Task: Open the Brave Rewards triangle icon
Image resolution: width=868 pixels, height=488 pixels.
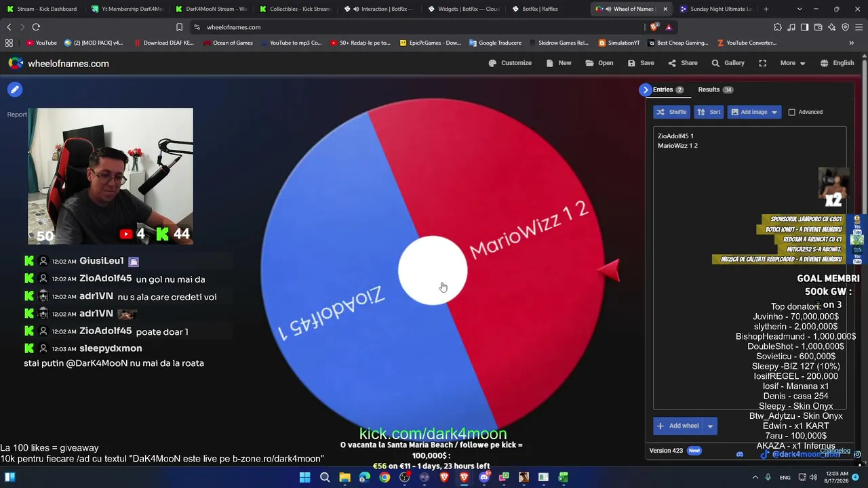Action: pos(669,27)
